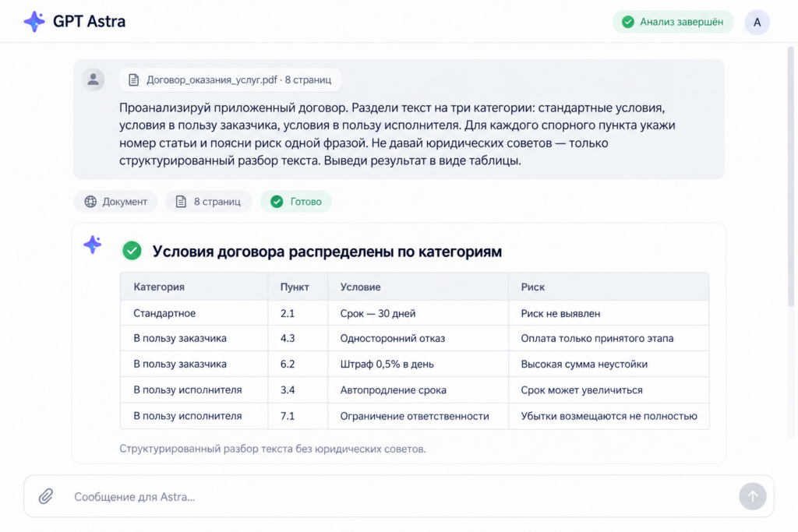Click the "Убытки возмещаются не полностью" cell

(x=609, y=416)
